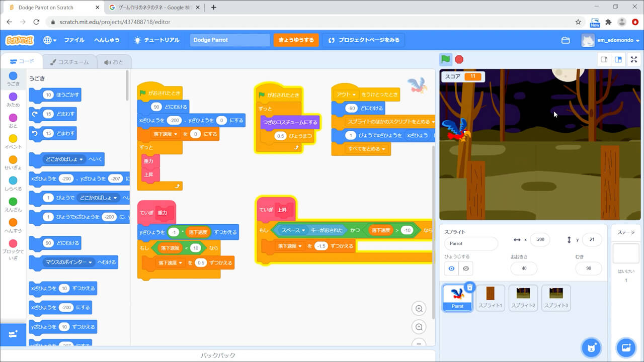Image resolution: width=644 pixels, height=362 pixels.
Task: Click the むき direction field
Action: (588, 268)
